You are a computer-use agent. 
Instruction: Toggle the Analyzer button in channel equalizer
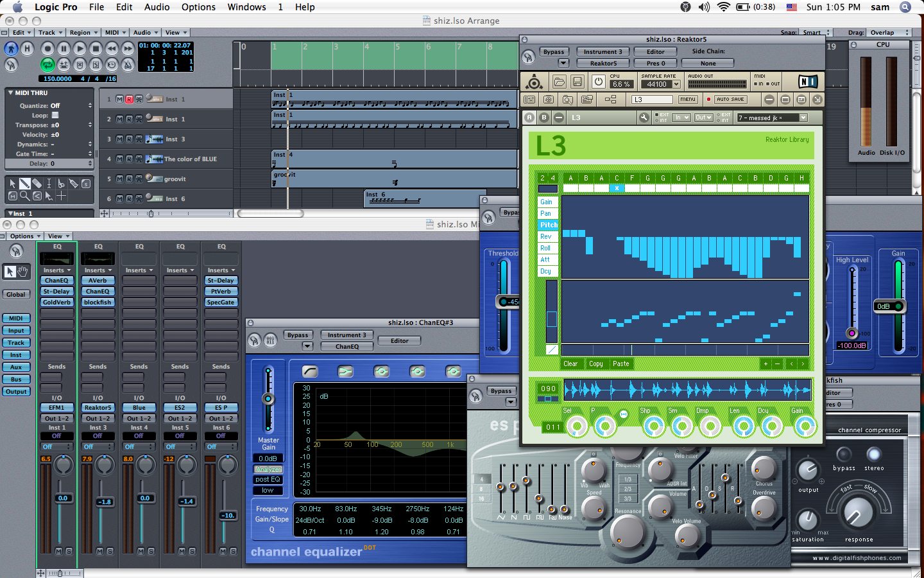tap(268, 469)
